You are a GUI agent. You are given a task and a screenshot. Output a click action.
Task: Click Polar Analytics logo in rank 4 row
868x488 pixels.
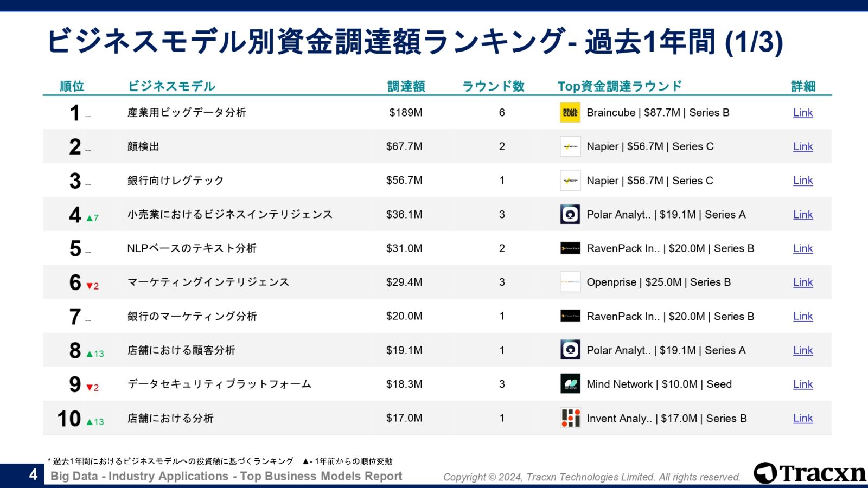570,214
